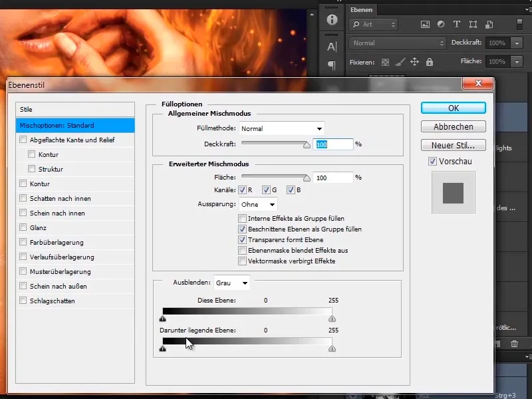Click black slider handle of Diese Ebene
This screenshot has height=399, width=532.
click(162, 319)
